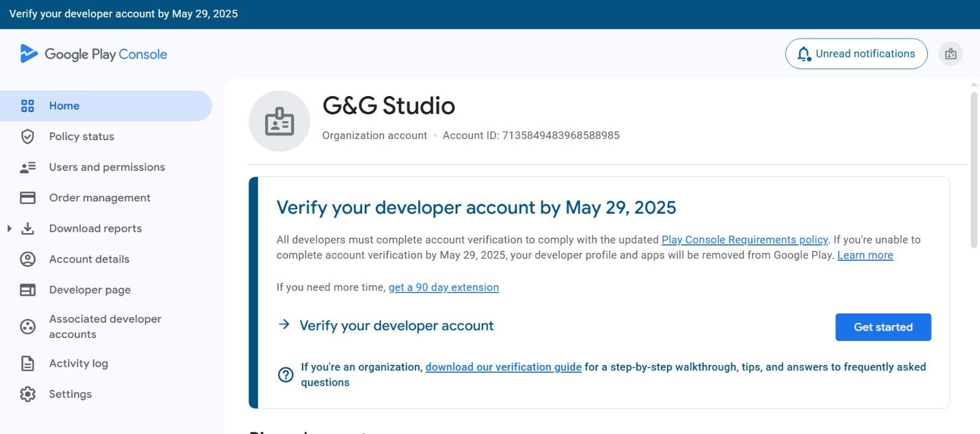Click the card heading Verify your developer account by May 29, 2025

pos(477,208)
